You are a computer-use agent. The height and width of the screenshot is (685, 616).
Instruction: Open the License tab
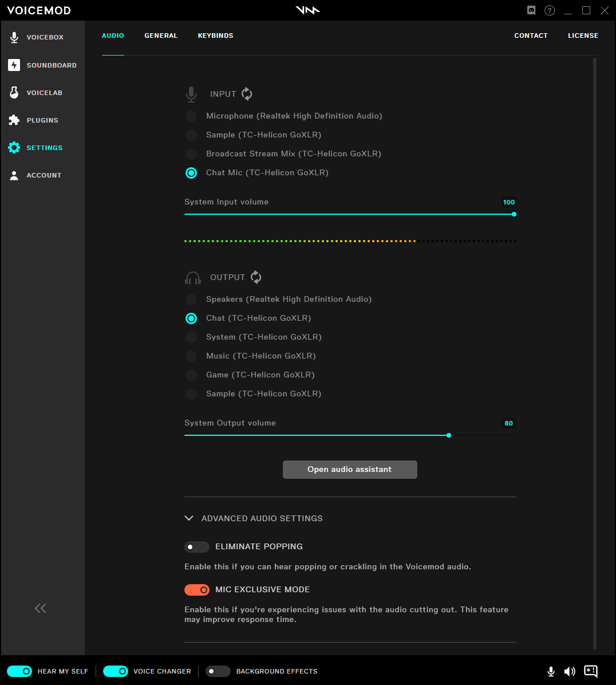[583, 36]
